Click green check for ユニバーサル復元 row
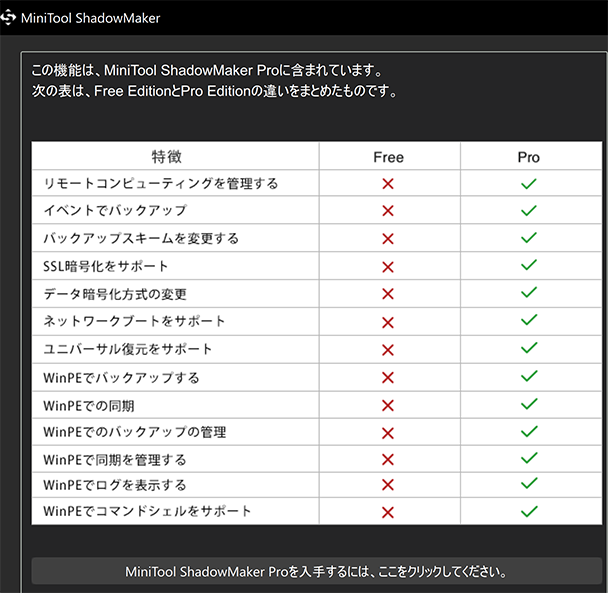The image size is (608, 593). pos(529,348)
